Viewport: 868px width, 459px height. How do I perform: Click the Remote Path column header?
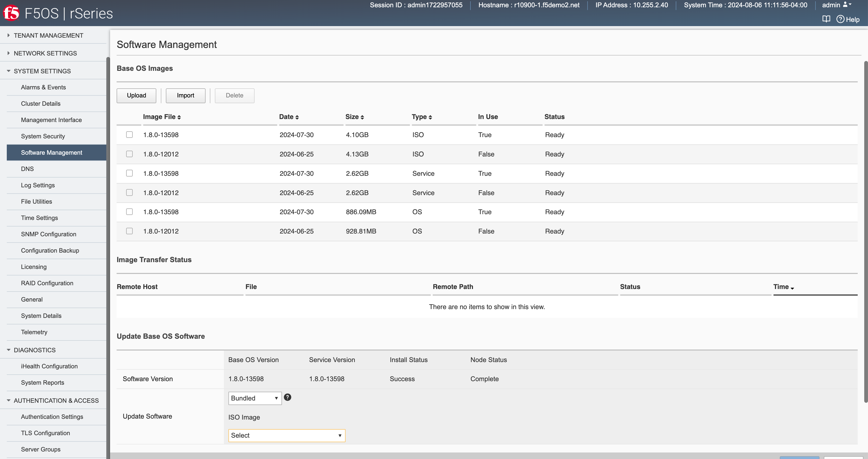tap(453, 287)
